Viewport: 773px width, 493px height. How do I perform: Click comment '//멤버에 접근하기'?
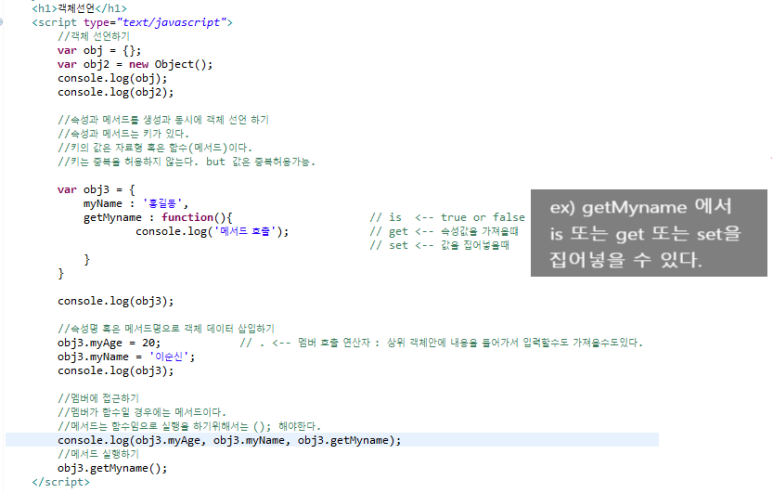(99, 398)
